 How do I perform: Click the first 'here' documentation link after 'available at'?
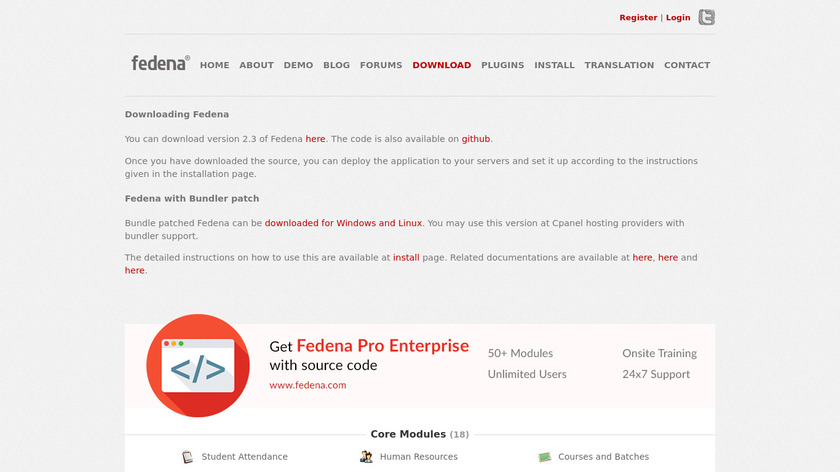tap(642, 258)
